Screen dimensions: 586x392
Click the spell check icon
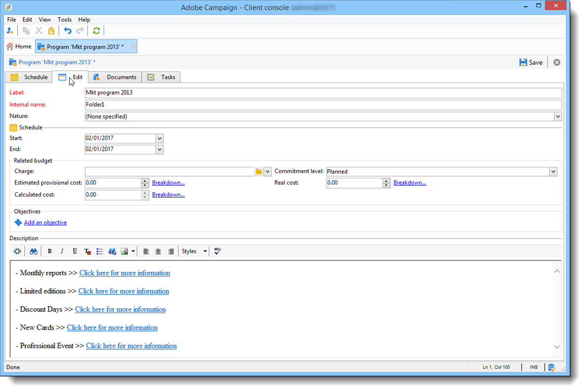pyautogui.click(x=218, y=251)
